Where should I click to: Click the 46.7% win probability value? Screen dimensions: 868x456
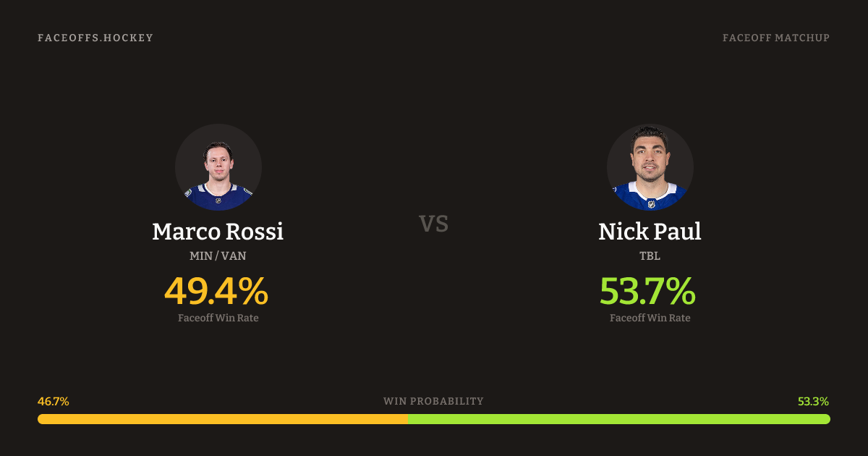54,401
